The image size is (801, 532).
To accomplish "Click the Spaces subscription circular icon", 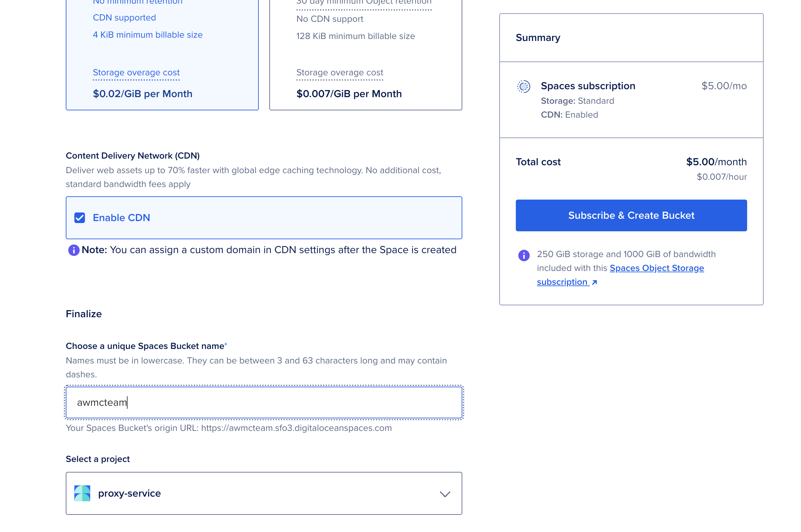I will point(523,87).
